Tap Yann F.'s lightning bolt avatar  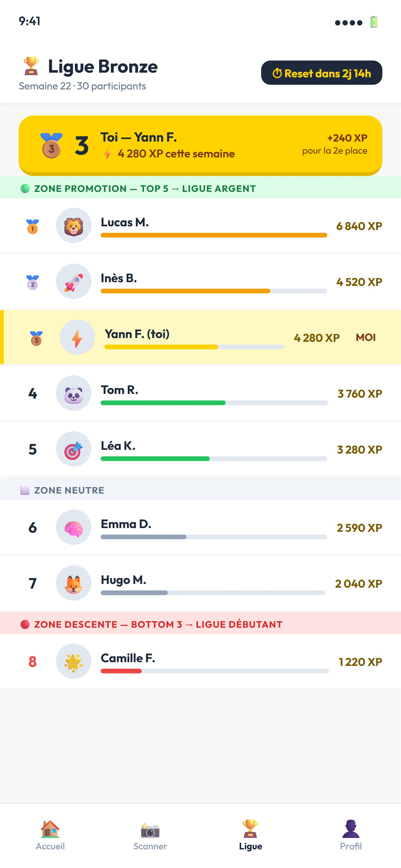coord(77,337)
